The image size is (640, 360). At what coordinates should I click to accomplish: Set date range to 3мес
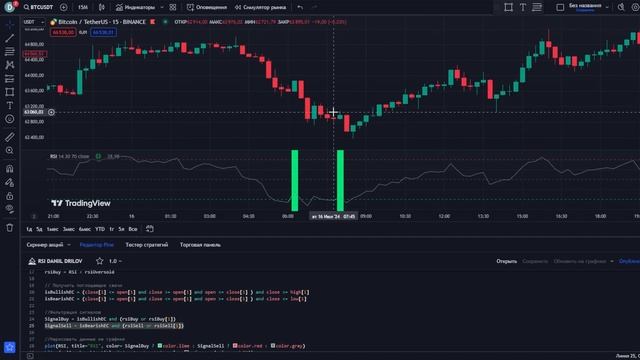[x=69, y=229]
